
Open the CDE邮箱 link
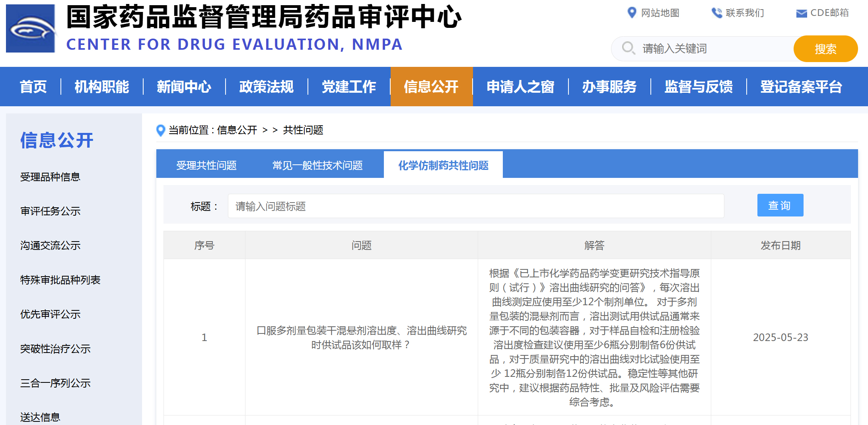(x=829, y=13)
